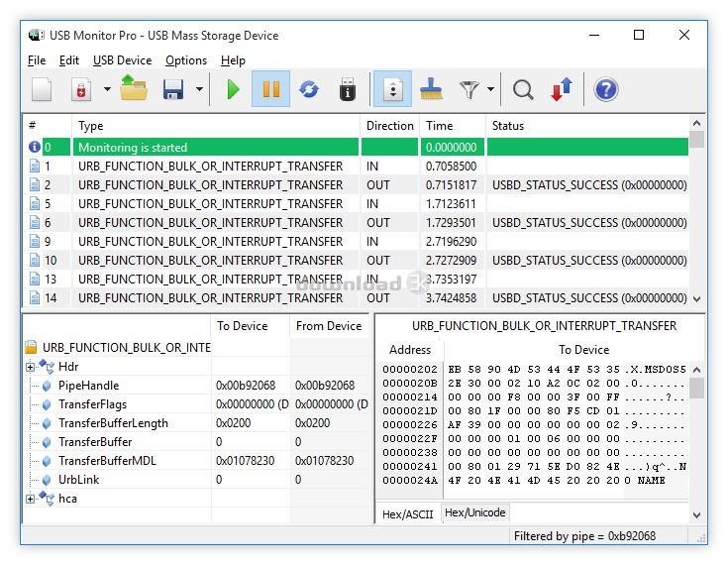Open the USB Device menu
This screenshot has width=728, height=565.
[x=123, y=60]
